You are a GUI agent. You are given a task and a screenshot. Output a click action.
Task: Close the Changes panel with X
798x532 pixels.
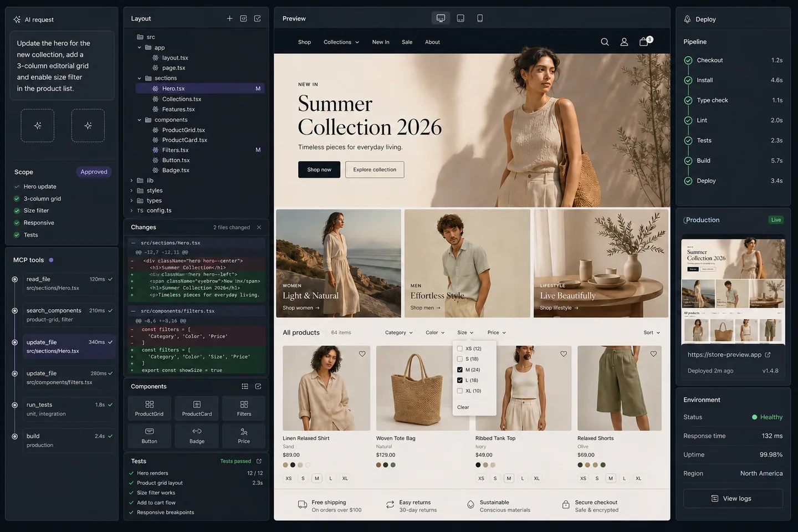coord(259,227)
